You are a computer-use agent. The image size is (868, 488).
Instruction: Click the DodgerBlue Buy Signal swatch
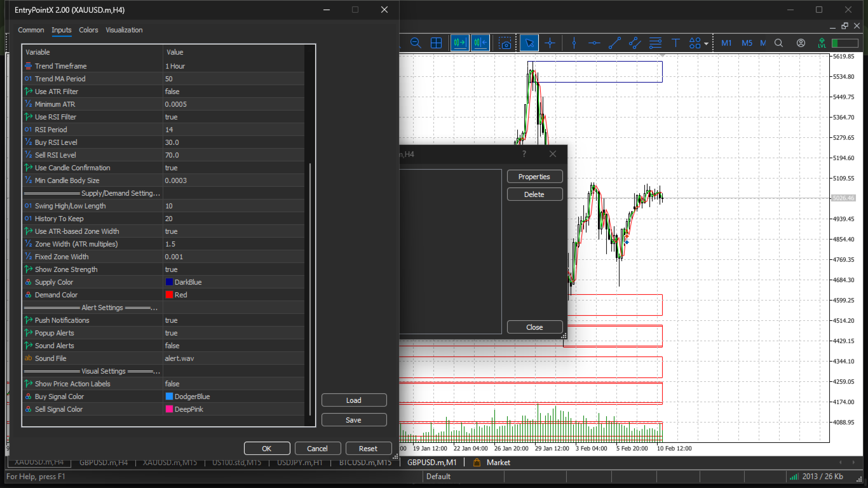coord(169,396)
